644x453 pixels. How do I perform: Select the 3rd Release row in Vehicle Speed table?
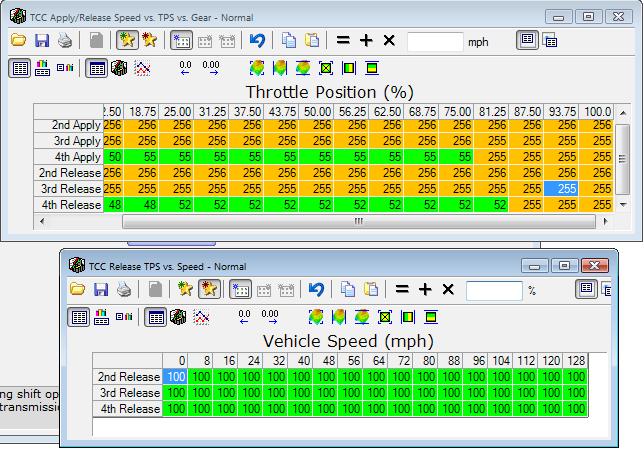[x=127, y=393]
